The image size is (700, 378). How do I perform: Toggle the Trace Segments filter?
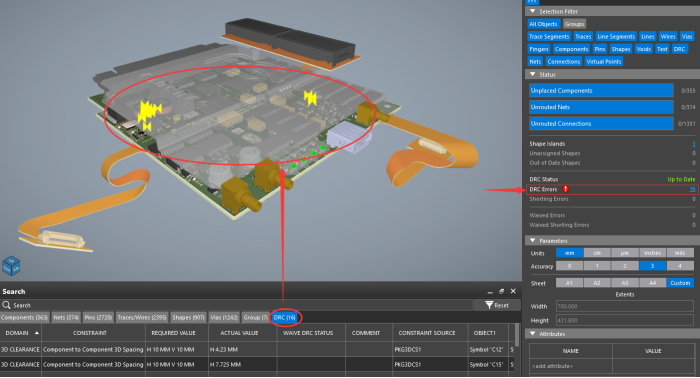tap(549, 37)
